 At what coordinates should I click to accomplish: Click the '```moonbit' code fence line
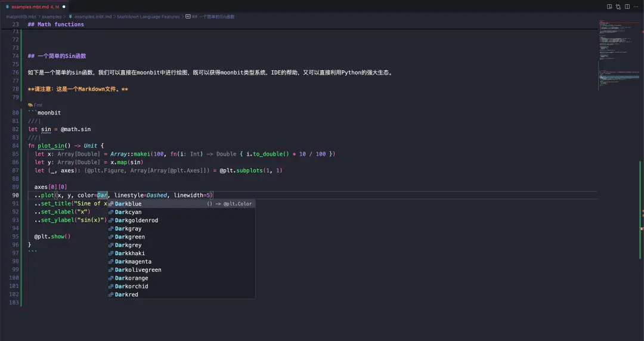pos(44,113)
